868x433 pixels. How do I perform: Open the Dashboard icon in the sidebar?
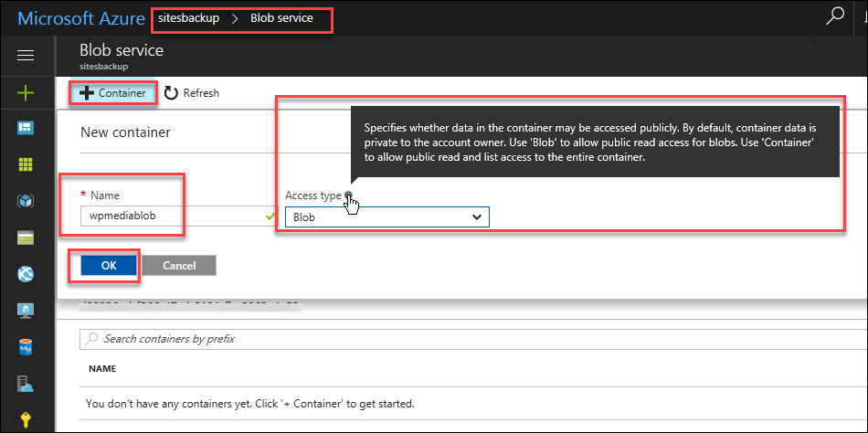tap(26, 129)
